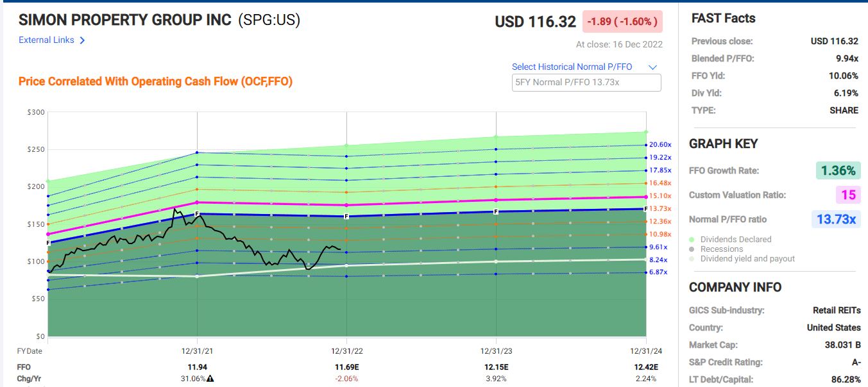Click the -1.89 (-1.60%) price change badge
Image resolution: width=868 pixels, height=387 pixels.
click(622, 22)
